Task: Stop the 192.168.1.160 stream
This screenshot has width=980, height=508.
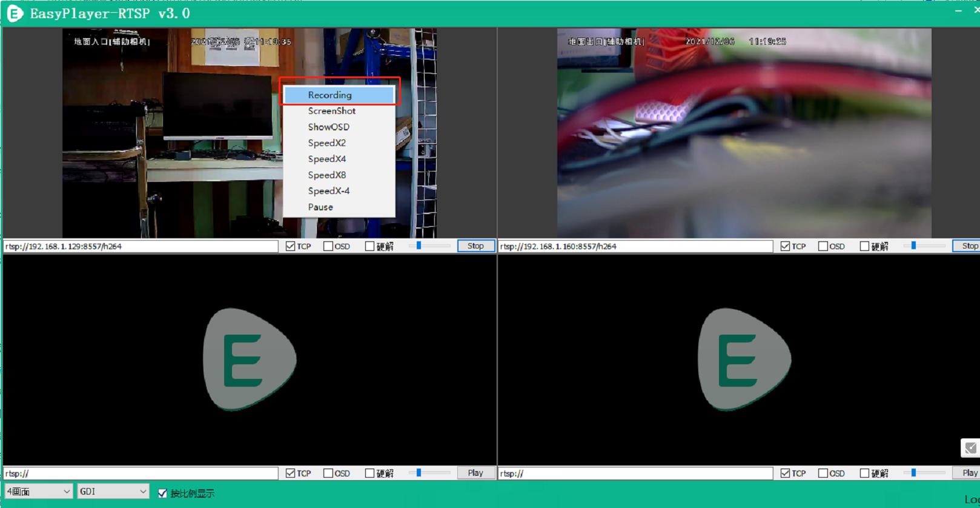Action: click(967, 246)
